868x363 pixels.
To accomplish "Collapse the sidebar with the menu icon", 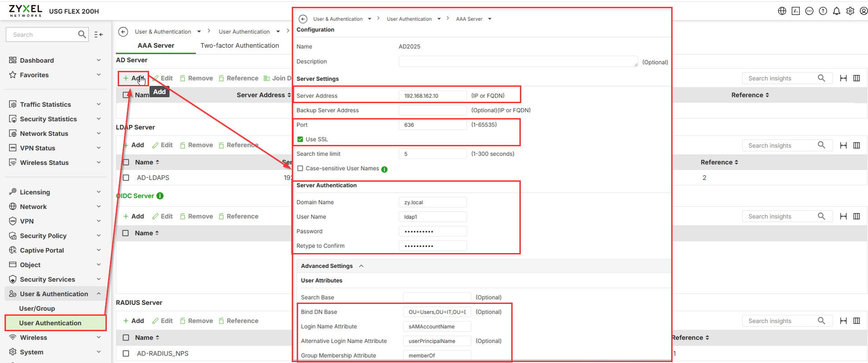I will 99,35.
